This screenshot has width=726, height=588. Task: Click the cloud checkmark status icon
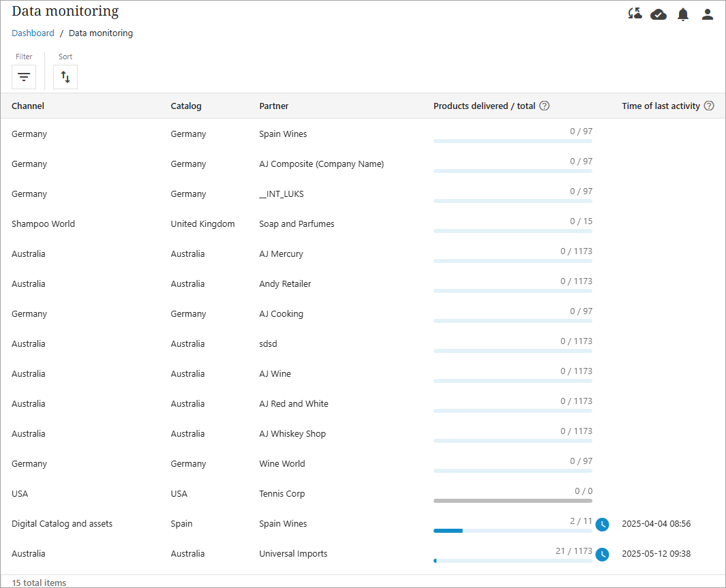coord(659,14)
